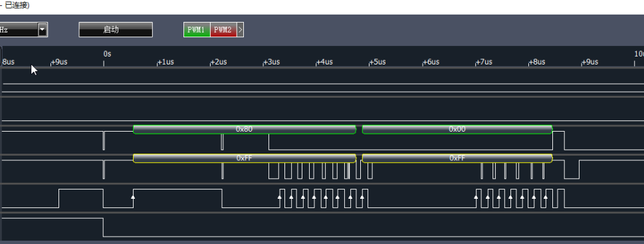Screen dimensions: 644x244
Task: Click the +1us ruler tick
Action: click(x=165, y=62)
